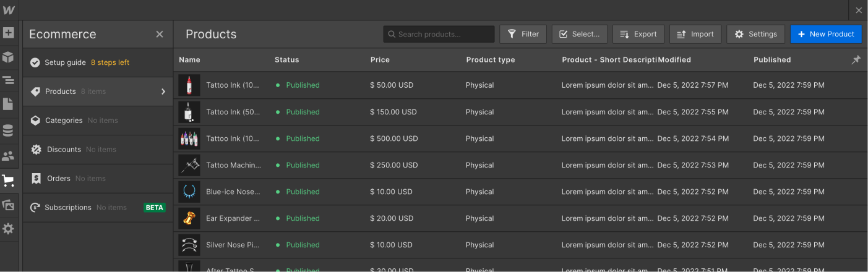Click the Search products field
Screen dimensions: 868x272
(x=439, y=34)
